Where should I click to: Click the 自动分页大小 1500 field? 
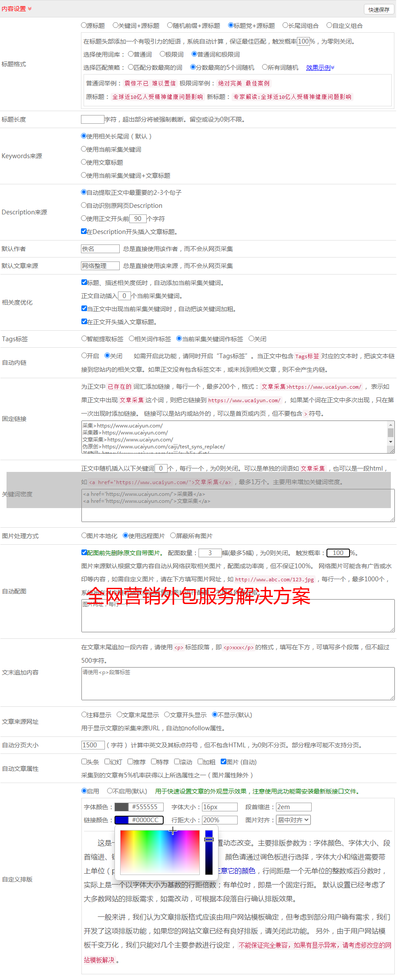pos(93,745)
